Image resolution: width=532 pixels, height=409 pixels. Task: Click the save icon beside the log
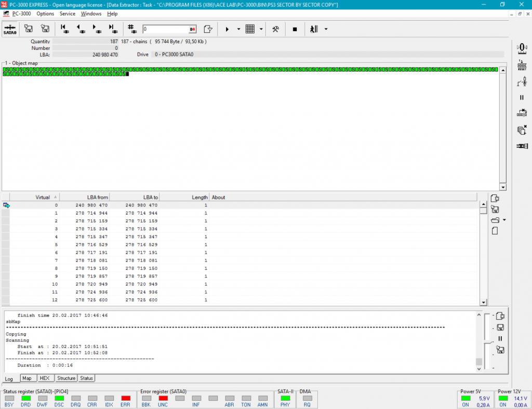(500, 327)
